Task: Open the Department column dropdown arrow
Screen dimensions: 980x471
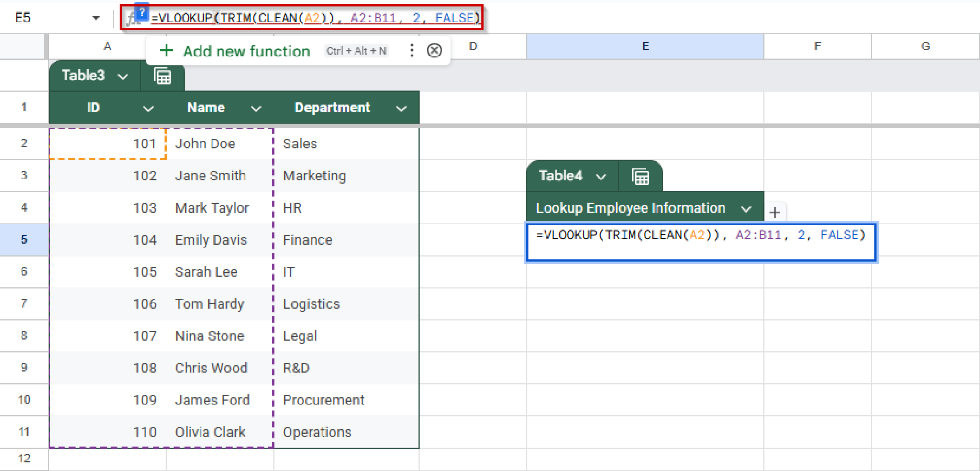Action: tap(401, 109)
